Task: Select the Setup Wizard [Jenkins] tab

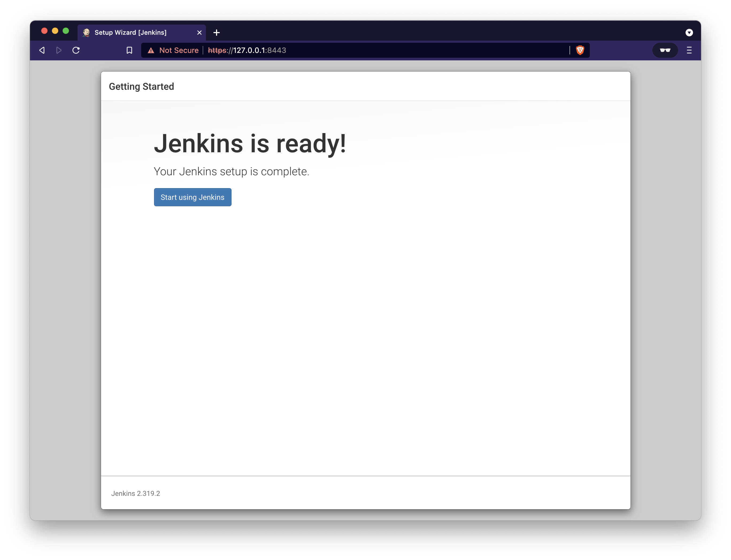Action: point(130,33)
